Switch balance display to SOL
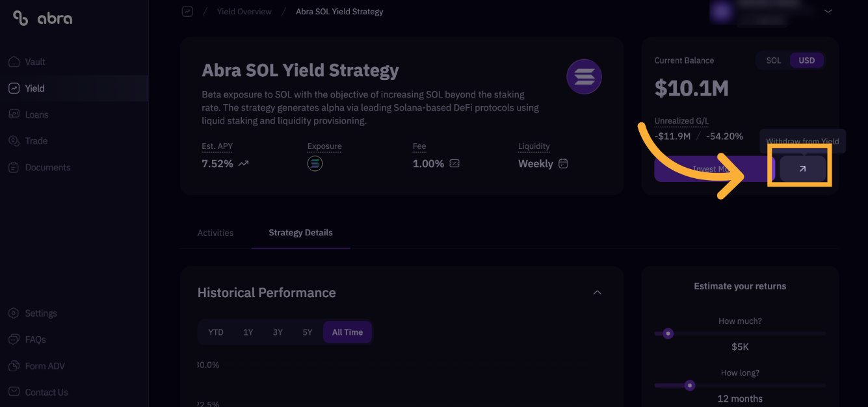The height and width of the screenshot is (407, 868). tap(773, 60)
